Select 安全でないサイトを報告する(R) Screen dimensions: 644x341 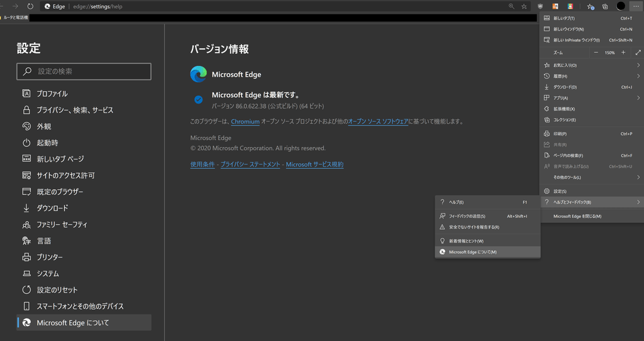coord(487,227)
